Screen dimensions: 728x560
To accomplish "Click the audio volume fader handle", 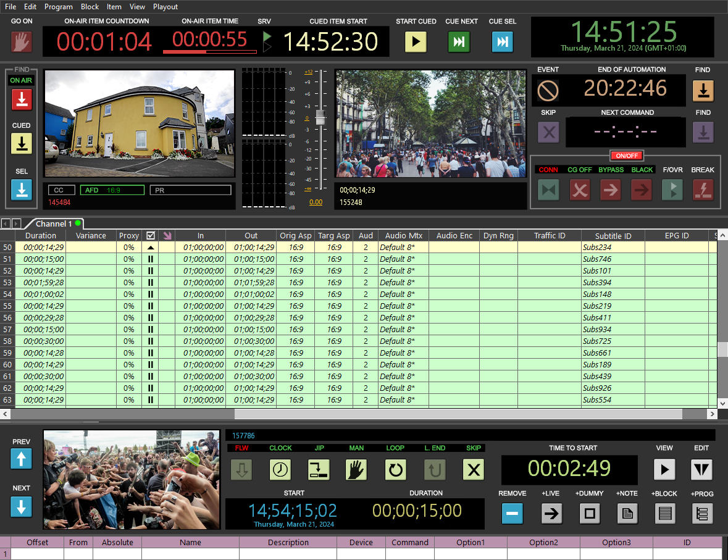I will (x=320, y=118).
